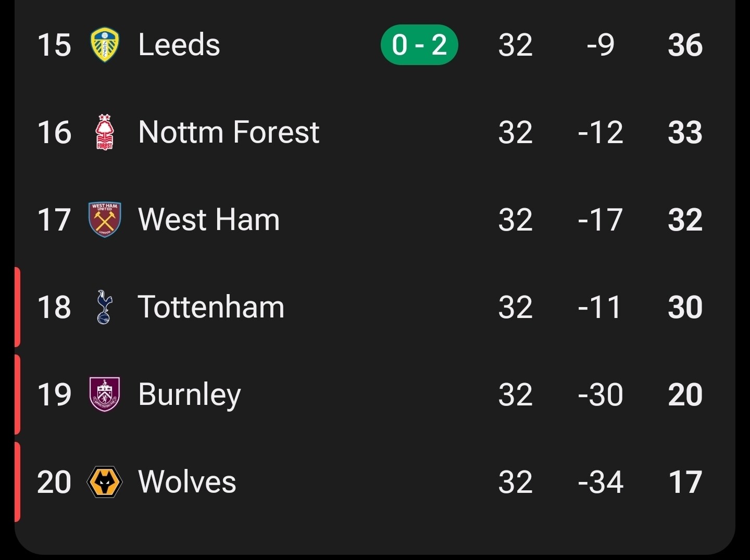Select the Nottm Forest team name
The width and height of the screenshot is (750, 560).
pyautogui.click(x=228, y=132)
